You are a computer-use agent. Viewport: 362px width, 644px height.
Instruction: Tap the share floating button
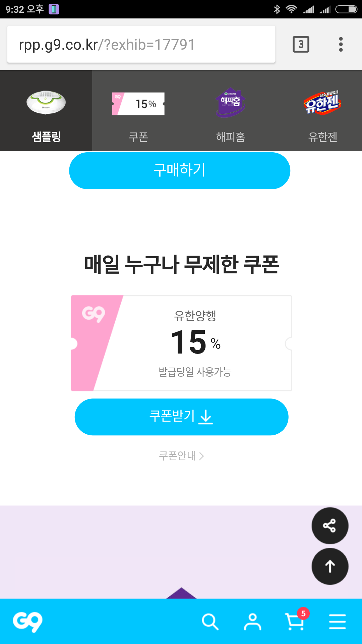(330, 526)
